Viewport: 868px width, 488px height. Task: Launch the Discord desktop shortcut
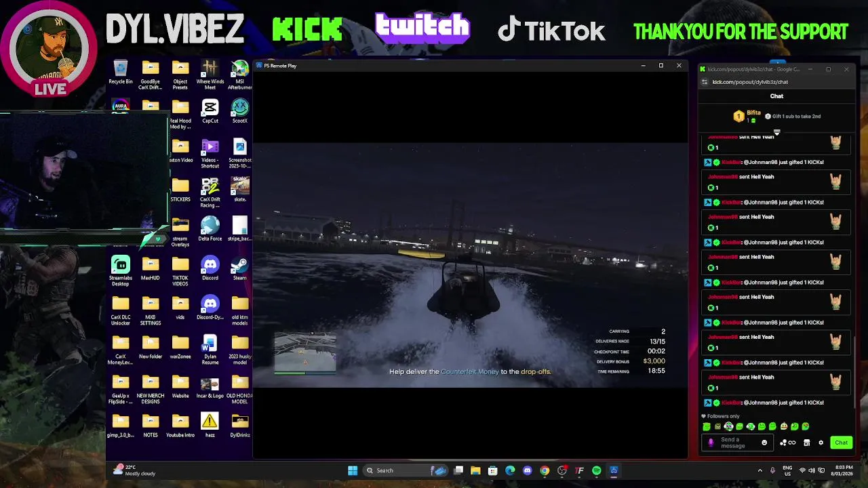(210, 268)
